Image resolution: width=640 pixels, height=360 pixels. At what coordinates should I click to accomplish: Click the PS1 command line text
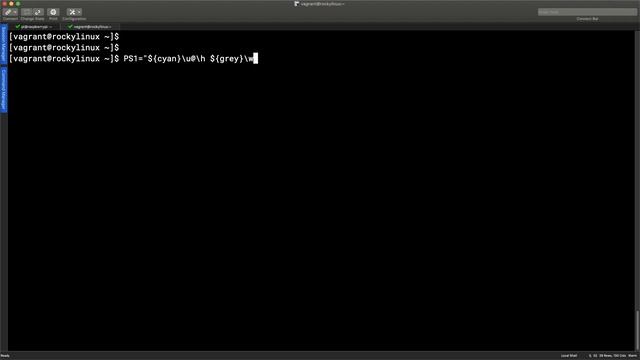[x=188, y=59]
